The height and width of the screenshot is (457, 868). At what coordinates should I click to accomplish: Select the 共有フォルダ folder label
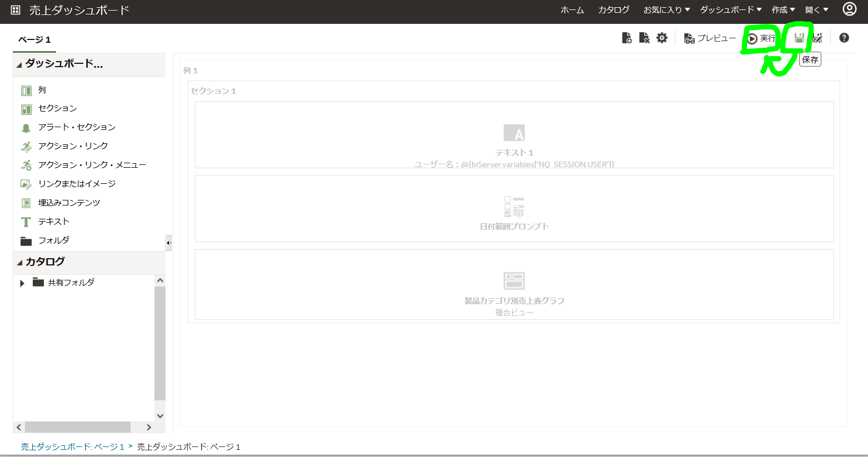71,283
